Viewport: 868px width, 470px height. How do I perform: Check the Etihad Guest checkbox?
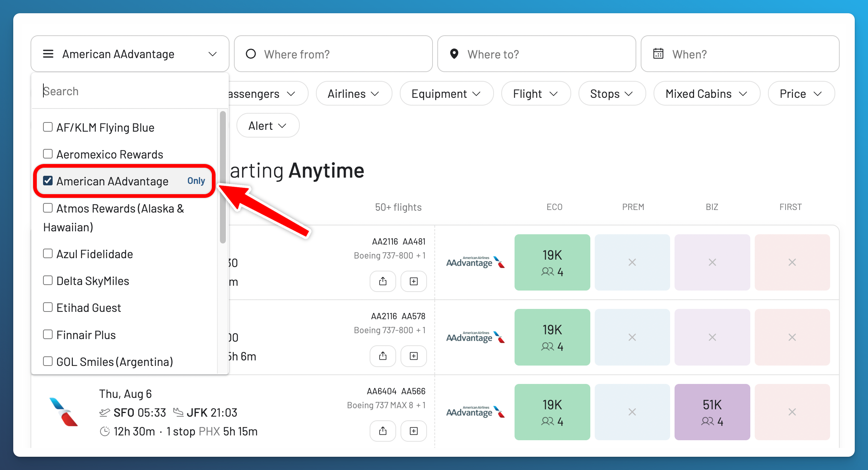pyautogui.click(x=48, y=307)
